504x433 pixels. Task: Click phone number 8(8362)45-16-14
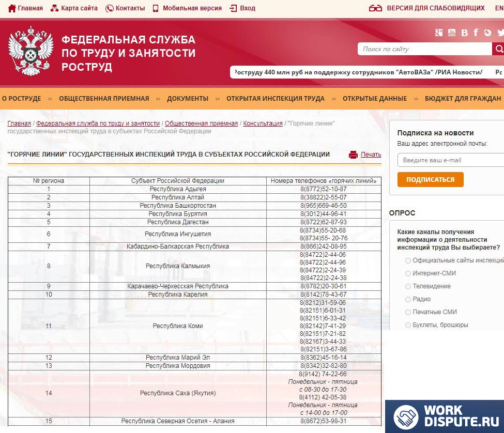tap(324, 358)
